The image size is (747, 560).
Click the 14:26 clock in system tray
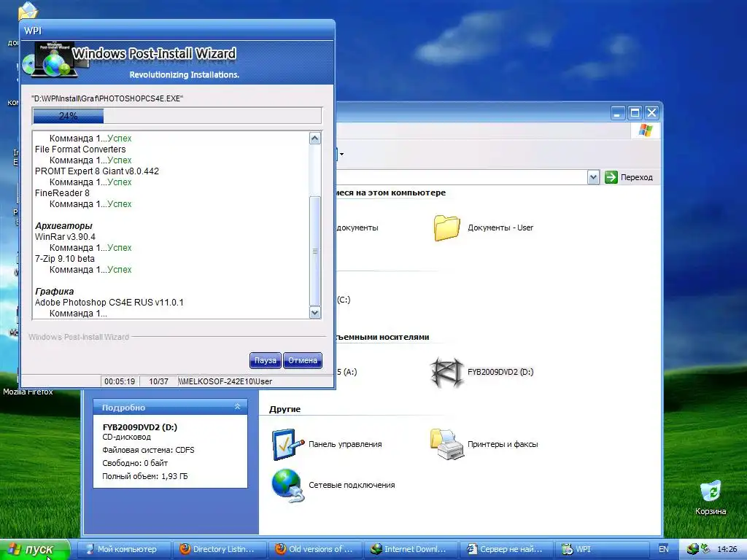727,549
